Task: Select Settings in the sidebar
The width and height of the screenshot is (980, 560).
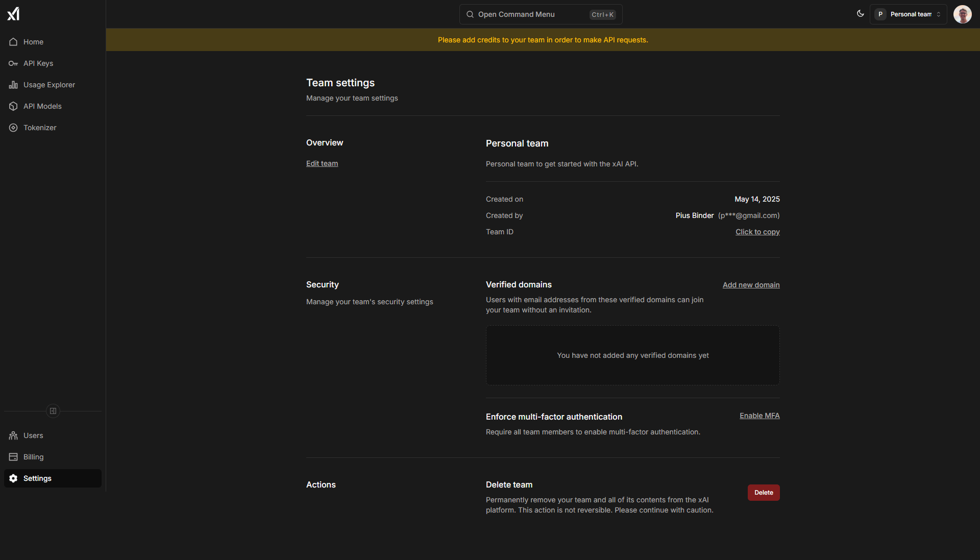Action: (37, 478)
